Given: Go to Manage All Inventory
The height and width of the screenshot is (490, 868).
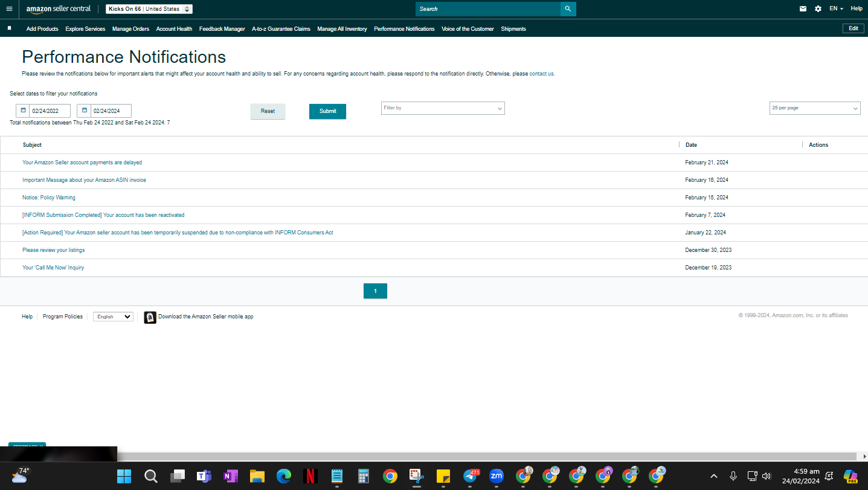Looking at the screenshot, I should 342,29.
